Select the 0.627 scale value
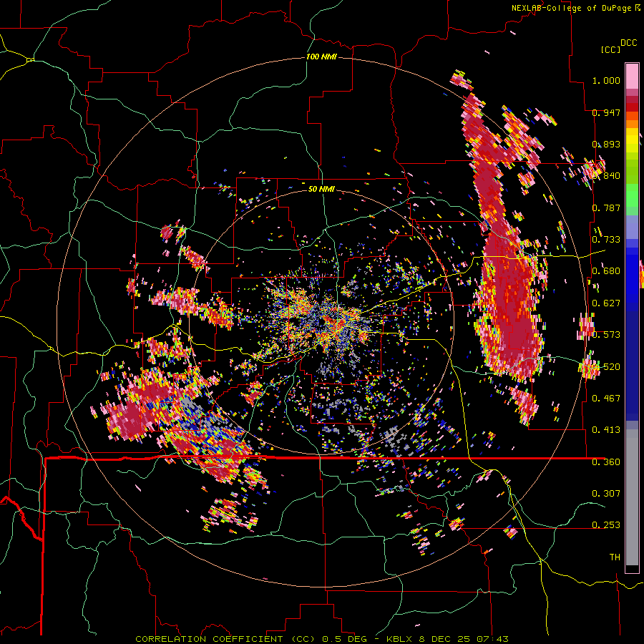The width and height of the screenshot is (644, 644). [x=606, y=303]
